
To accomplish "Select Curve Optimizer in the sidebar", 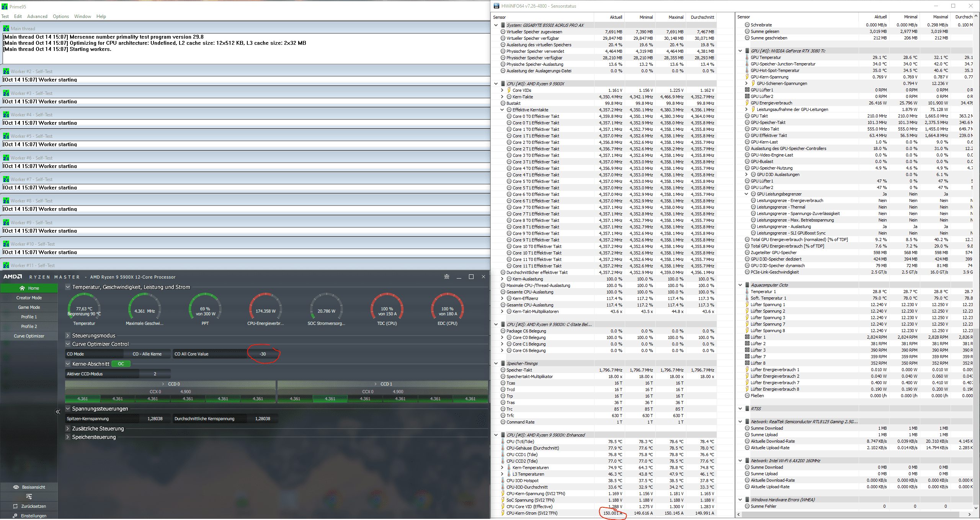I will (29, 336).
